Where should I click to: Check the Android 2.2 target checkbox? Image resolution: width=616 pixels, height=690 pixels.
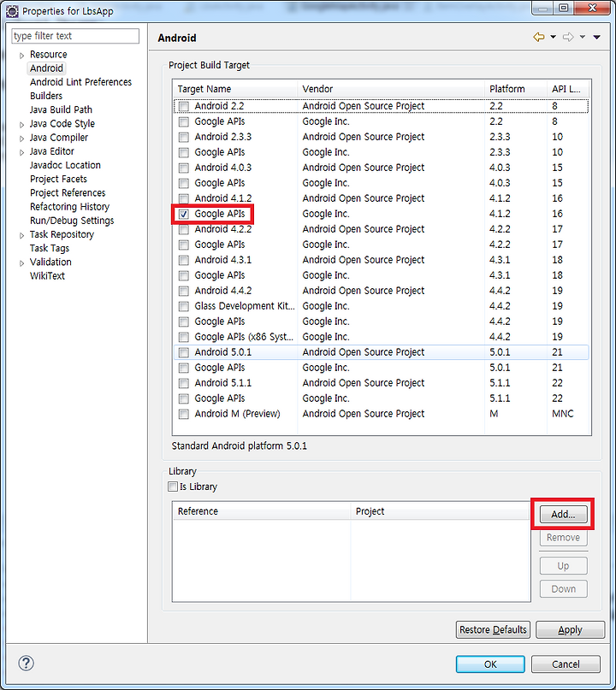(184, 107)
